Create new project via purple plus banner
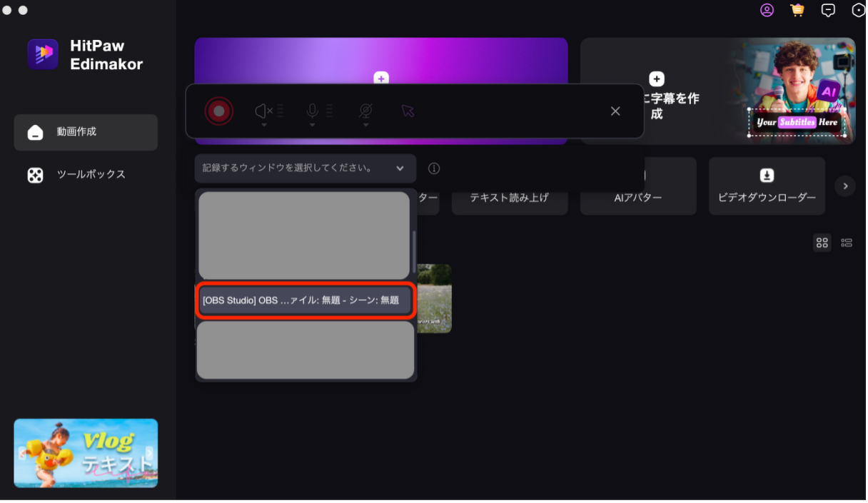The height and width of the screenshot is (503, 868). pyautogui.click(x=381, y=78)
